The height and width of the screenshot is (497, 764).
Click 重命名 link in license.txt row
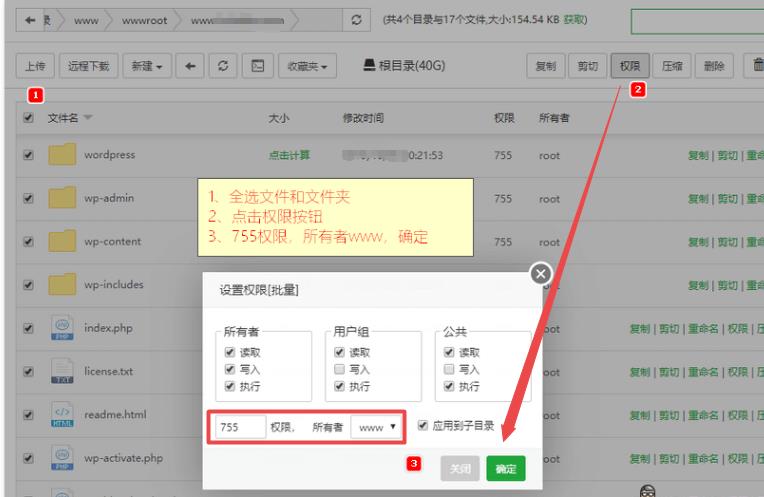tap(704, 372)
